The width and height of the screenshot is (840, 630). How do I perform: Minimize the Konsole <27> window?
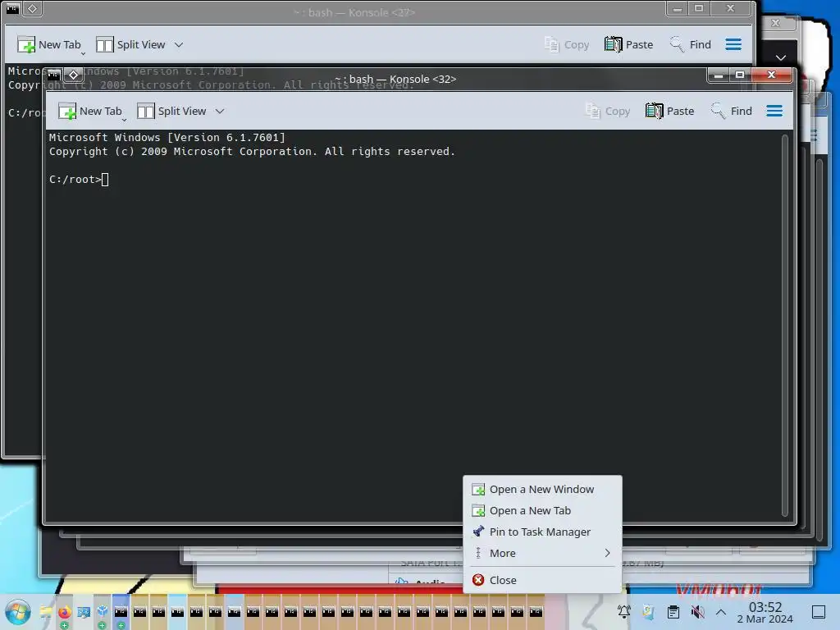tap(678, 8)
